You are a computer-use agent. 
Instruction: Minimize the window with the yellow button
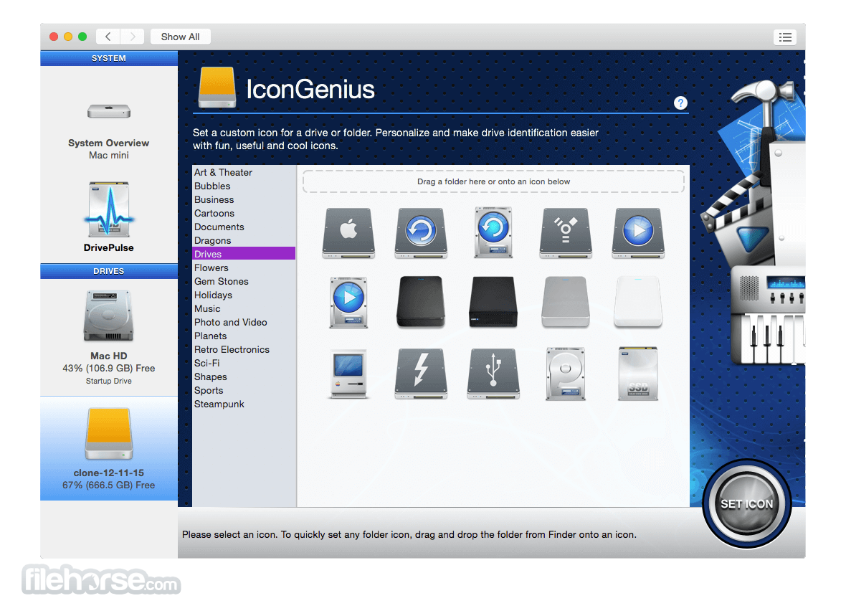point(68,37)
